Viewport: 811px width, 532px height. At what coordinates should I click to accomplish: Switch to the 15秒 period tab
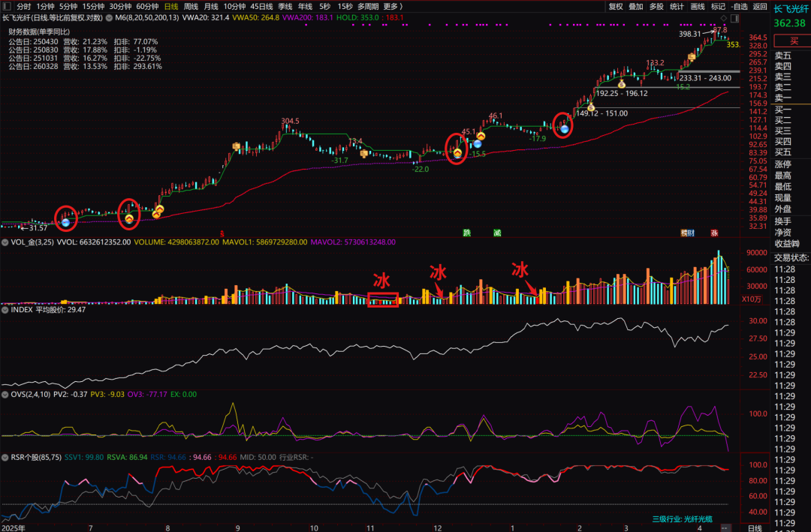345,6
